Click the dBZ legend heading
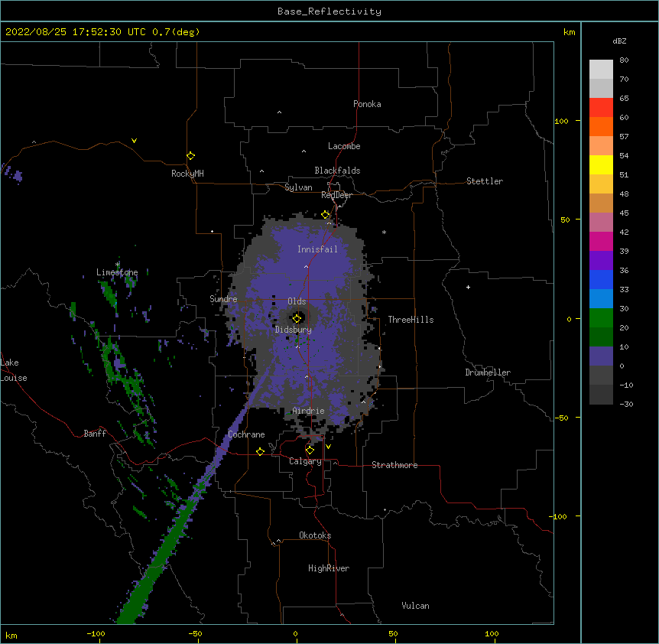The height and width of the screenshot is (644, 659). 619,41
